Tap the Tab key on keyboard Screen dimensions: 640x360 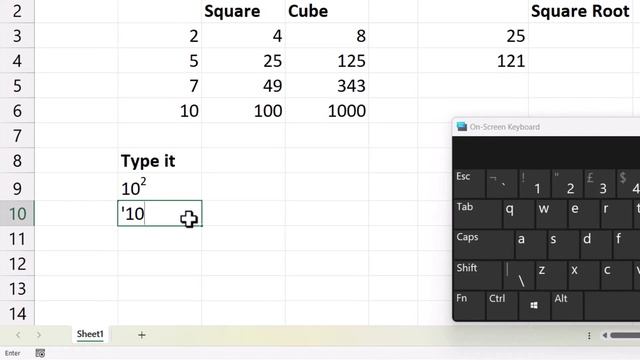477,213
